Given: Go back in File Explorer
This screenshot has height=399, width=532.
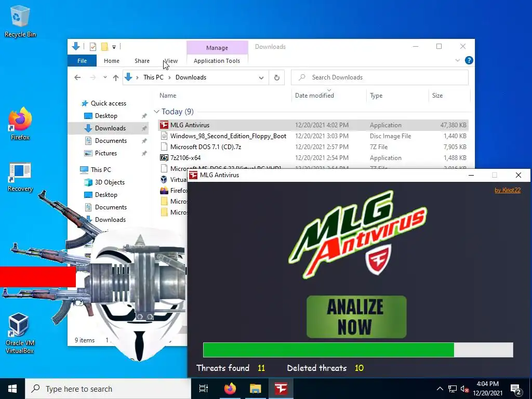Looking at the screenshot, I should [x=77, y=77].
